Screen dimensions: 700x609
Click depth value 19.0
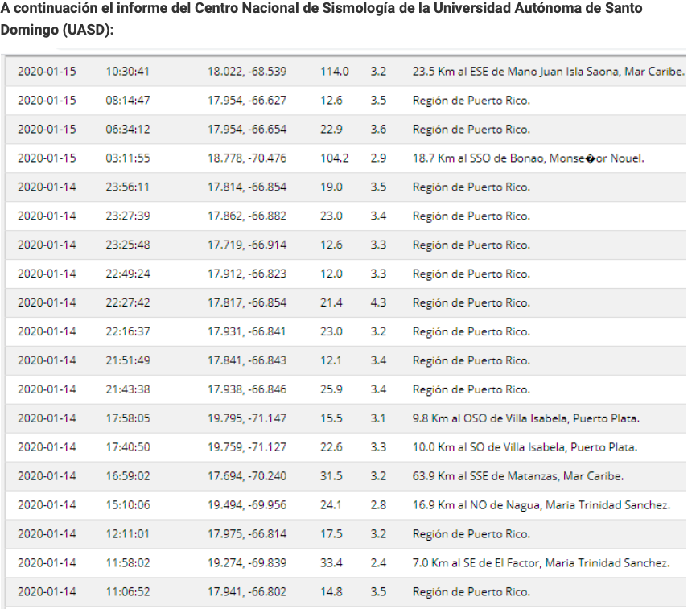point(331,187)
